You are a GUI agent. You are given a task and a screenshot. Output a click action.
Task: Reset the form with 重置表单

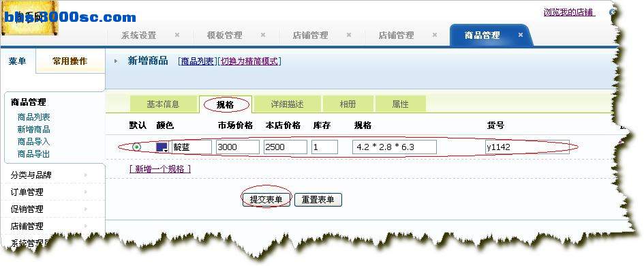[x=318, y=200]
